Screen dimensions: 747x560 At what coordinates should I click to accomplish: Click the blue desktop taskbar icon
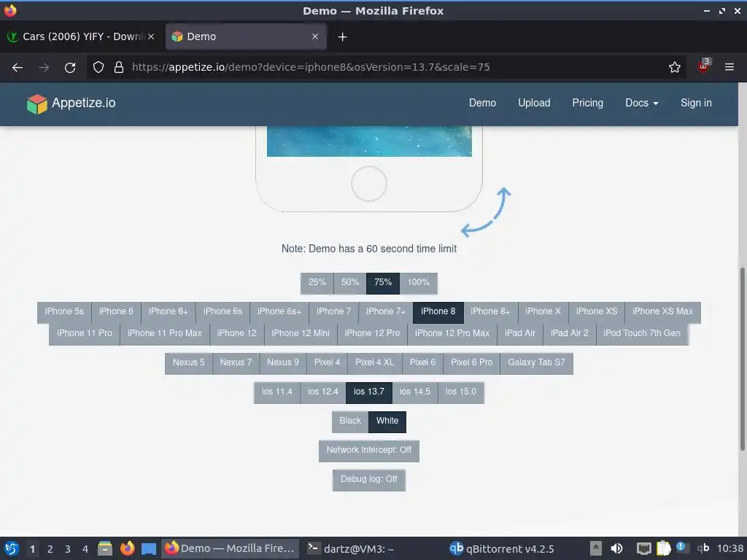point(149,549)
